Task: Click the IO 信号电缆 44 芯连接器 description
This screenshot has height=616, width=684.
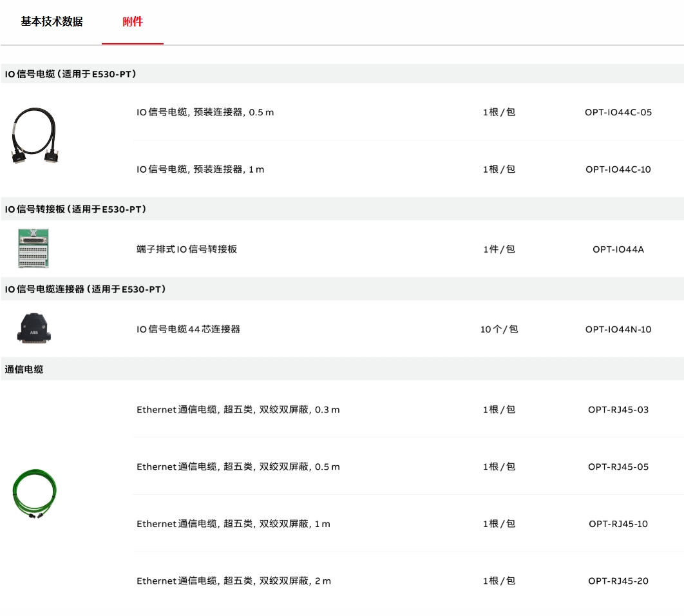Action: tap(188, 329)
